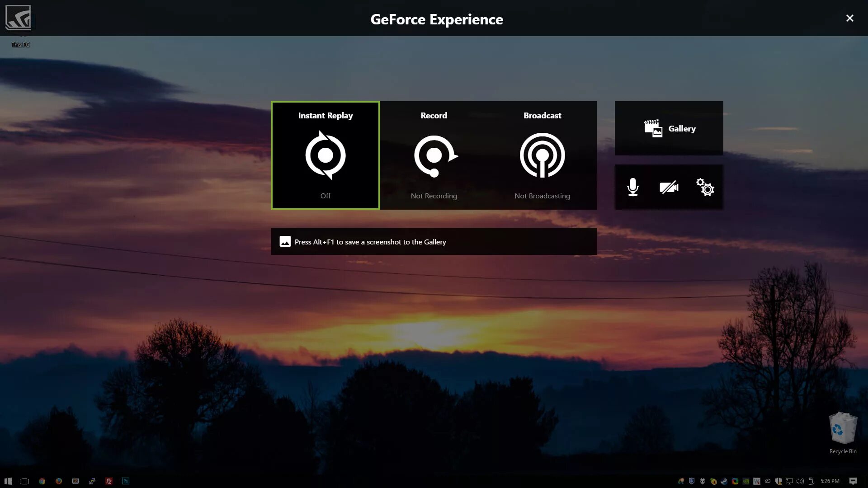This screenshot has width=868, height=488.
Task: Launch Photoshop from the taskbar
Action: click(126, 481)
